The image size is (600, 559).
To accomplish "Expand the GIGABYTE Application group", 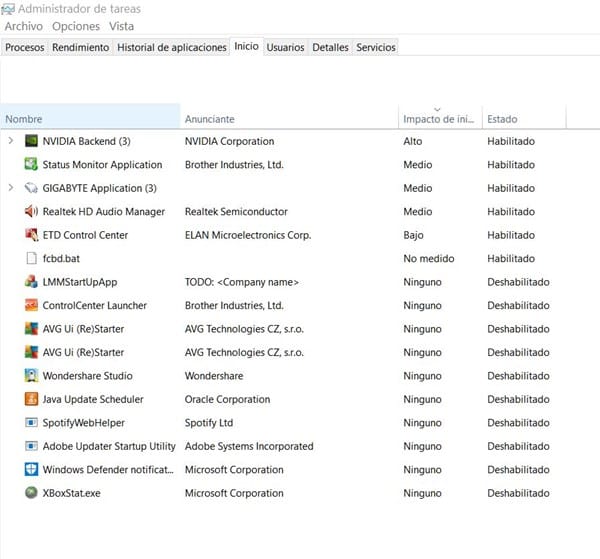I will (11, 188).
